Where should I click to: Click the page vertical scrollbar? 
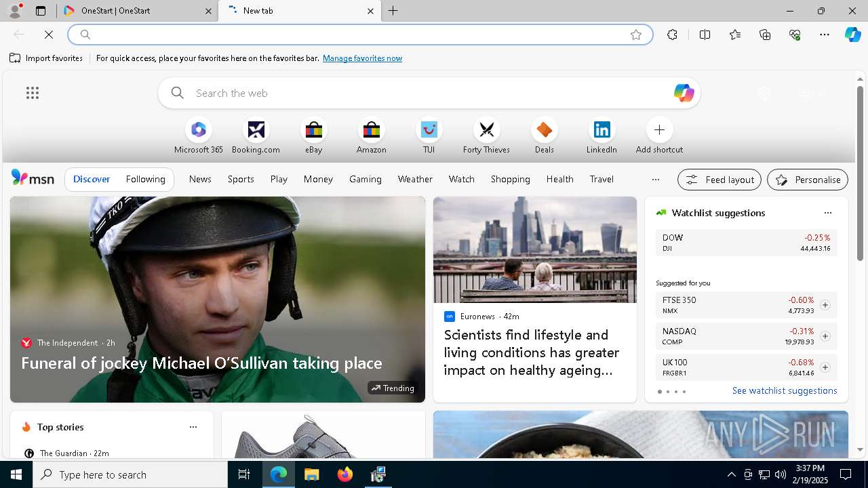(860, 174)
